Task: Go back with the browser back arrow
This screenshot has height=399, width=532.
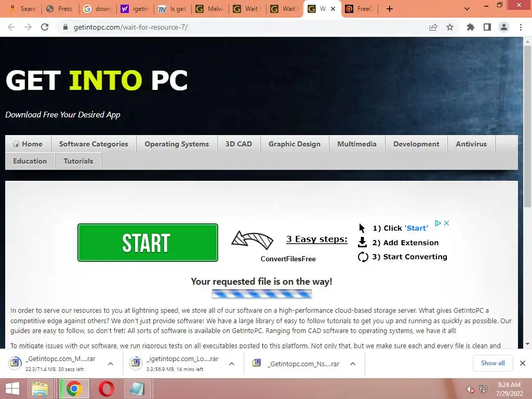Action: [11, 27]
